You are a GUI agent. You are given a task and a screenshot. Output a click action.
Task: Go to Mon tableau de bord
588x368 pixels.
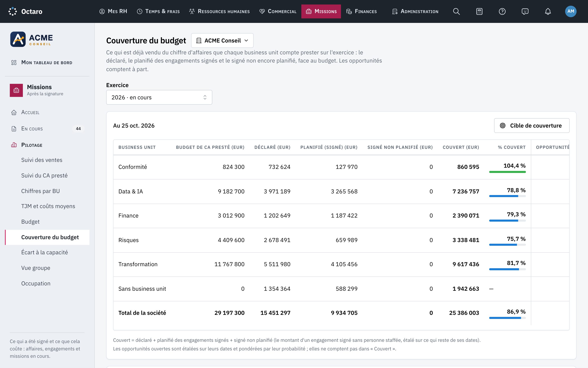tap(47, 63)
